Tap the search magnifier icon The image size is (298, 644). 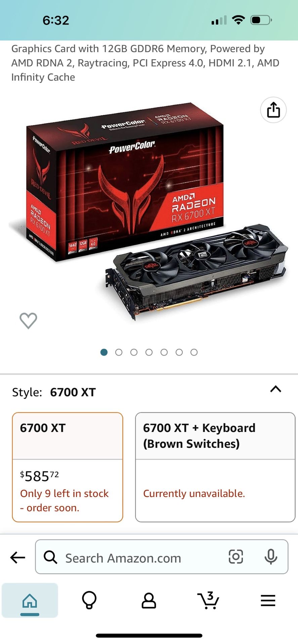tap(50, 557)
